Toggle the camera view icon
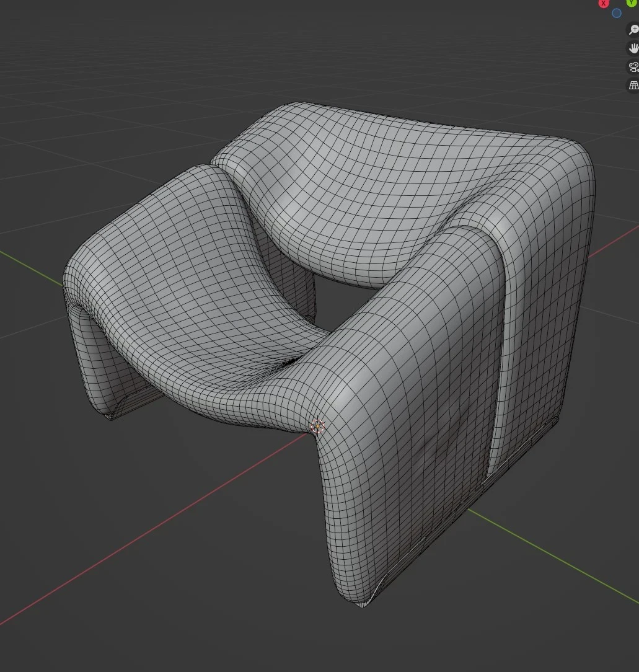 (633, 66)
